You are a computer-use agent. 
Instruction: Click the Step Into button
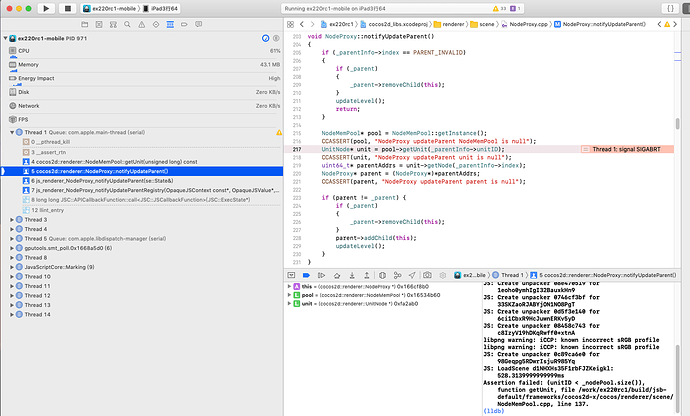(352, 275)
